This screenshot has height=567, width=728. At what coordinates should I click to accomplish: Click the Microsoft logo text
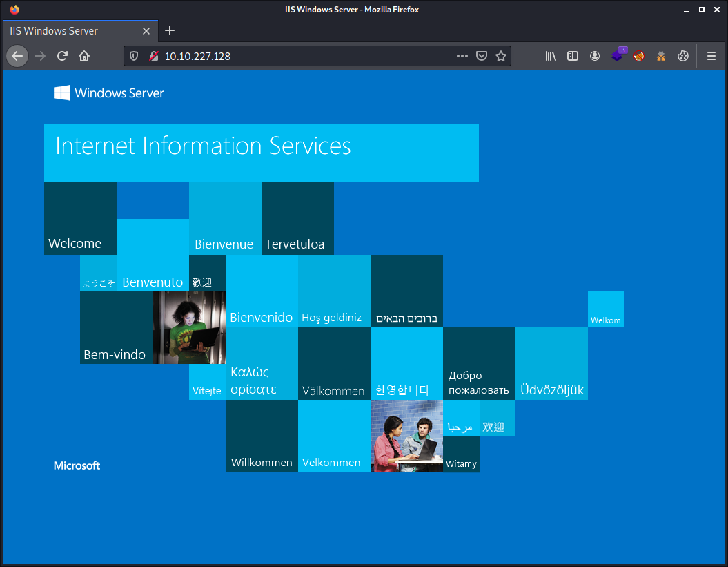77,465
